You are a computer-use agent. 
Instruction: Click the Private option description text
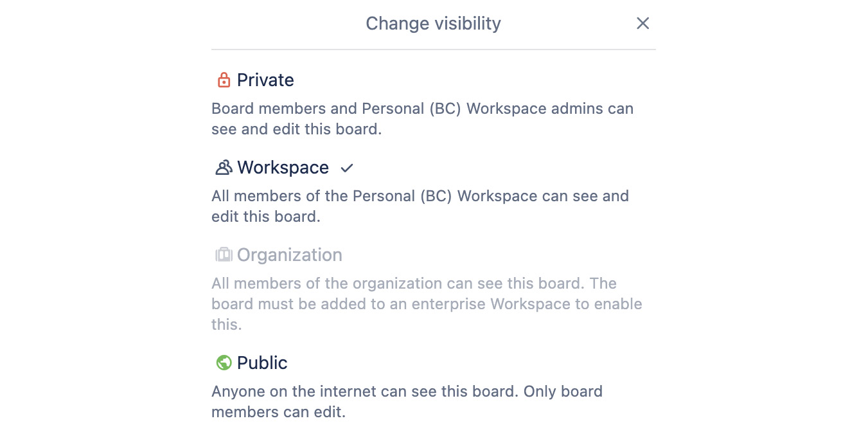(x=423, y=119)
